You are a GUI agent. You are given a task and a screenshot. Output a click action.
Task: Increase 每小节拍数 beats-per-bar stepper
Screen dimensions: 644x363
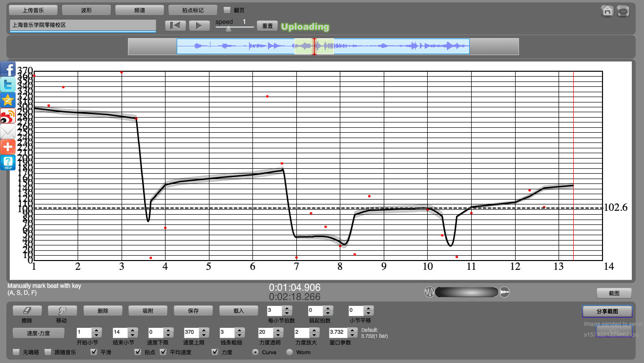[287, 308]
